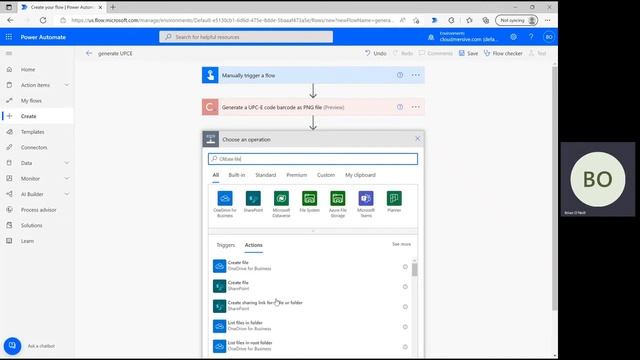Open notifications bell icon

tap(431, 37)
